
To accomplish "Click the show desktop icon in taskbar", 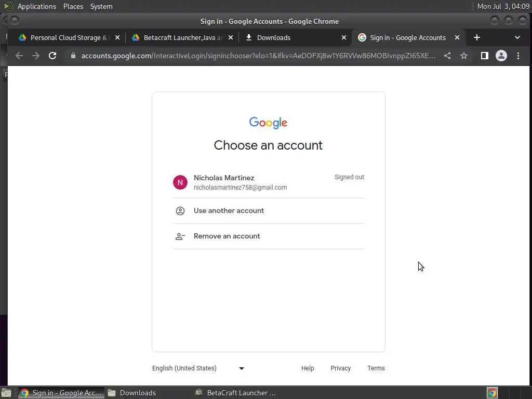I will point(6,393).
